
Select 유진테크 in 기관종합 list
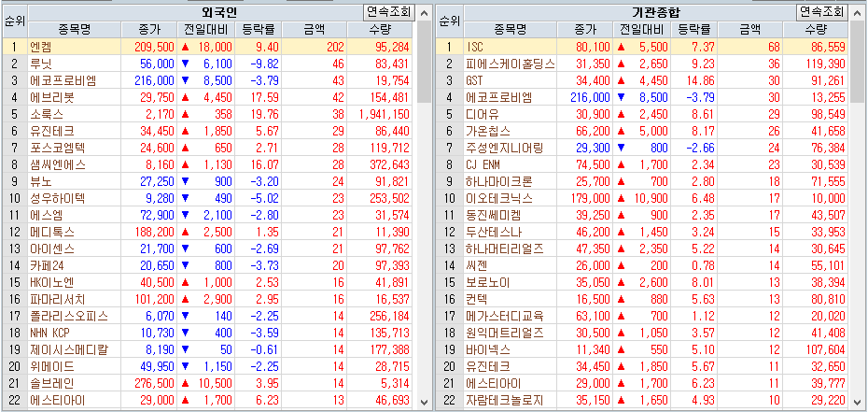tap(488, 366)
